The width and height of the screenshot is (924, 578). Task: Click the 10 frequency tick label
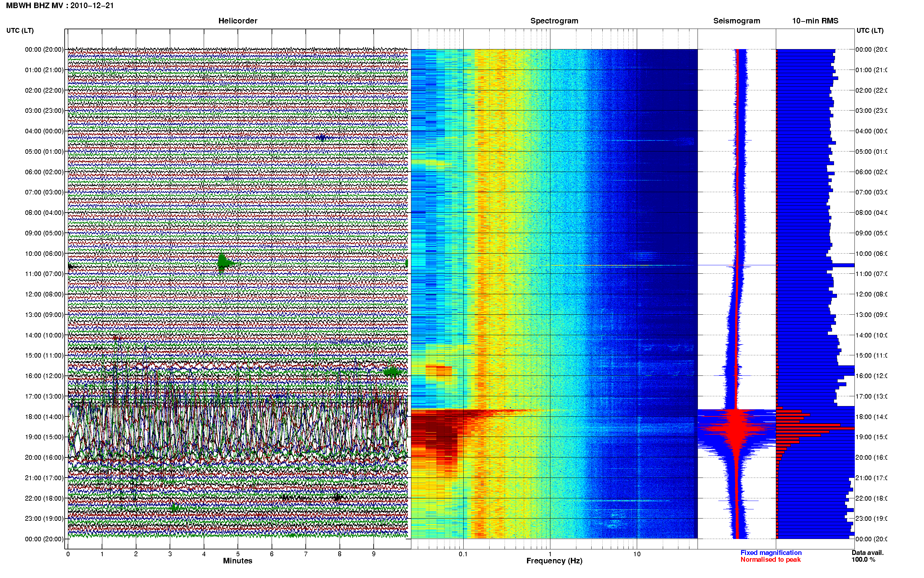click(637, 554)
